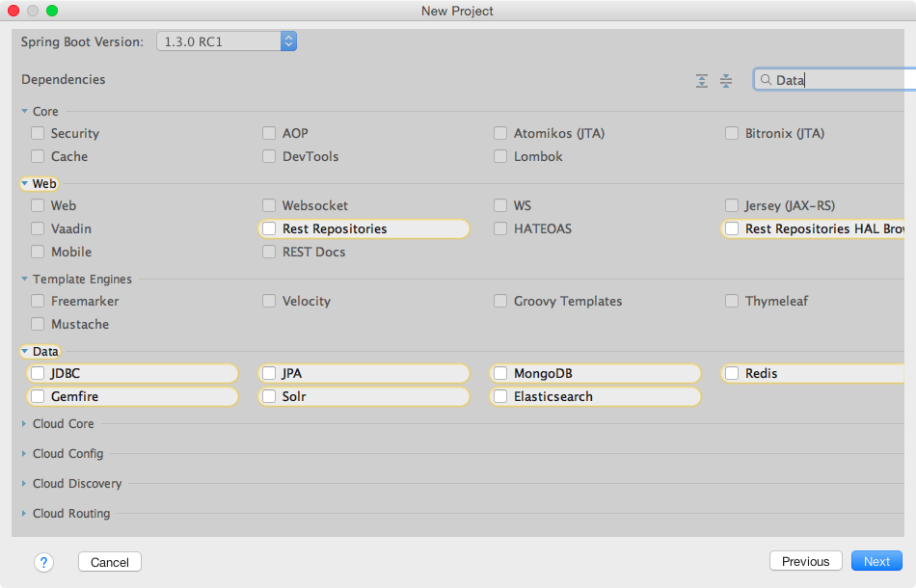The height and width of the screenshot is (588, 916).
Task: Check Rest Repositories (not HAL Browser)
Action: (x=269, y=228)
